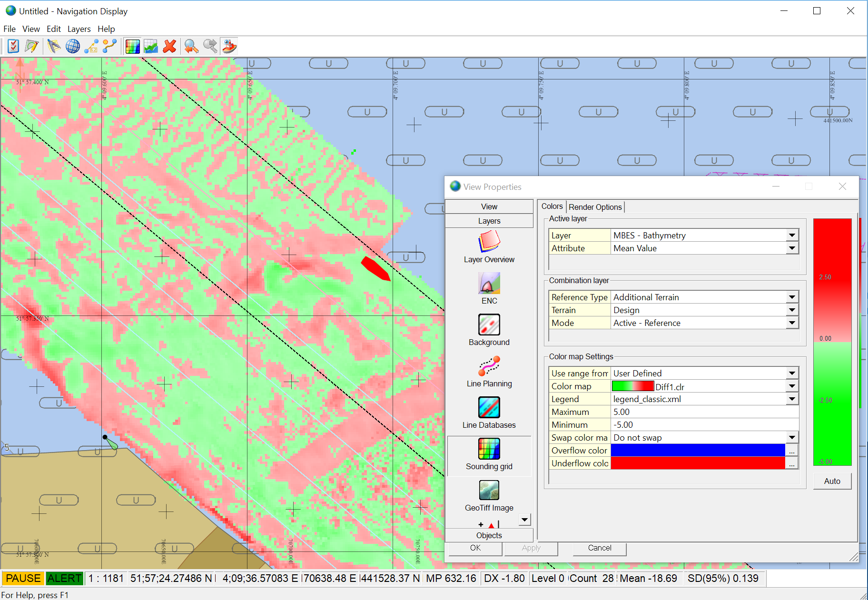Click Cancel in View Properties

click(x=599, y=548)
